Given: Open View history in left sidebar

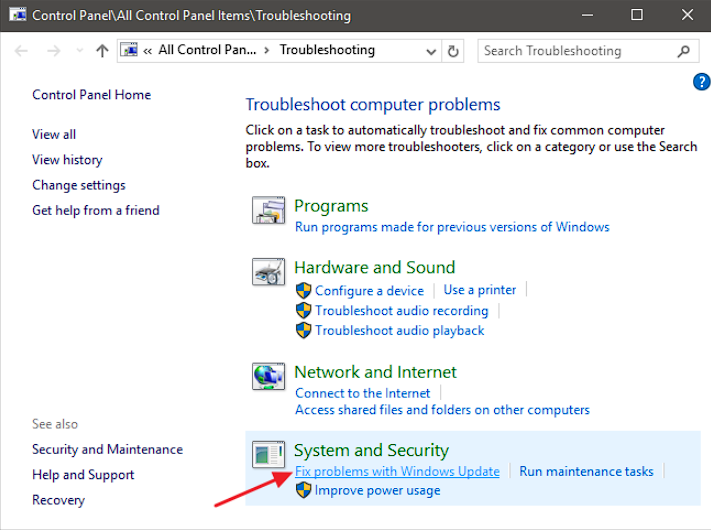Looking at the screenshot, I should 67,159.
